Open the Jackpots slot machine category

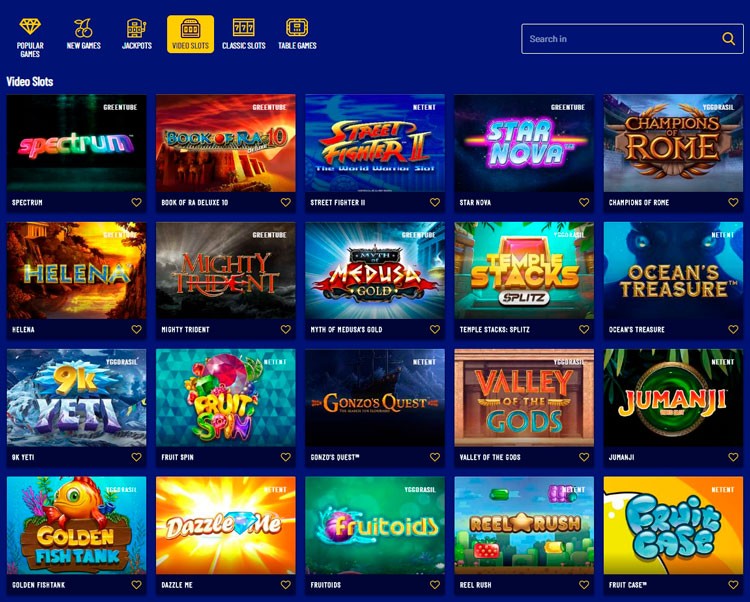click(137, 33)
